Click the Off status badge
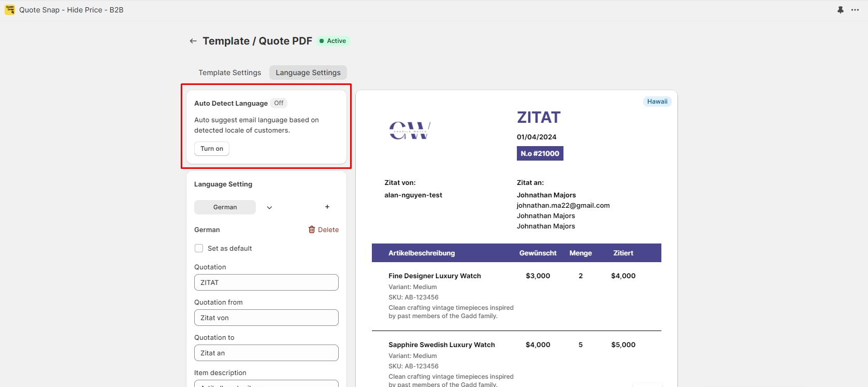868x387 pixels. (279, 103)
